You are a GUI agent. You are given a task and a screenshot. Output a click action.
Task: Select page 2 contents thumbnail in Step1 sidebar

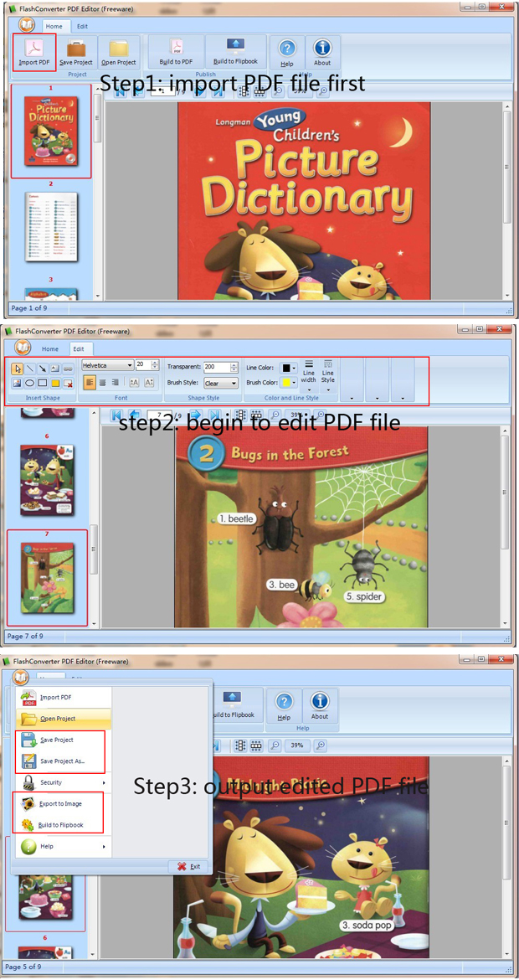pos(51,227)
